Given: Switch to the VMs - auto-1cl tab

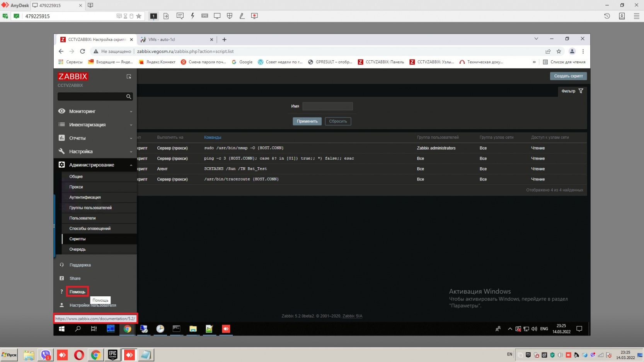Looking at the screenshot, I should tap(176, 39).
